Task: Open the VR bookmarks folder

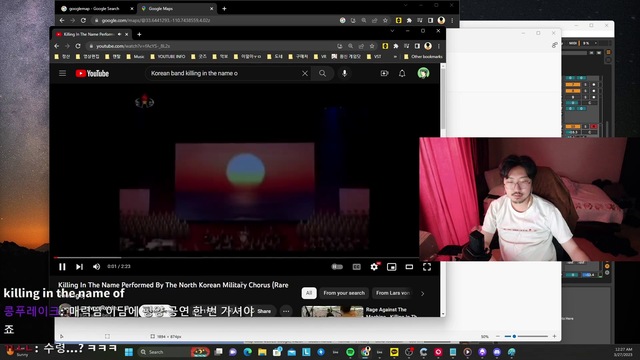Action: point(320,57)
